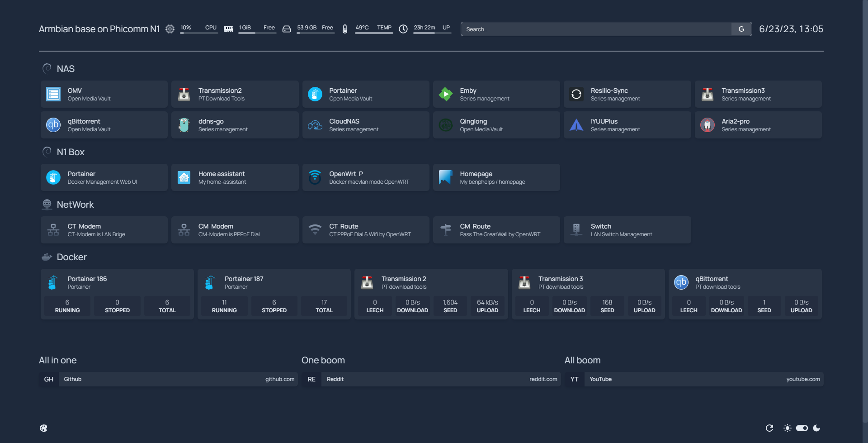The height and width of the screenshot is (443, 868).
Task: Toggle the light/dark theme switch
Action: (x=802, y=428)
